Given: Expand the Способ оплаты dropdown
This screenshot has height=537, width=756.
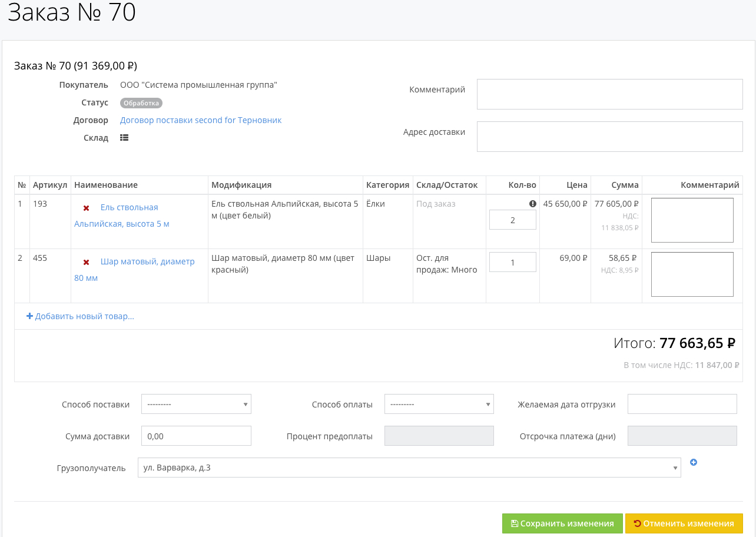Looking at the screenshot, I should [x=439, y=405].
